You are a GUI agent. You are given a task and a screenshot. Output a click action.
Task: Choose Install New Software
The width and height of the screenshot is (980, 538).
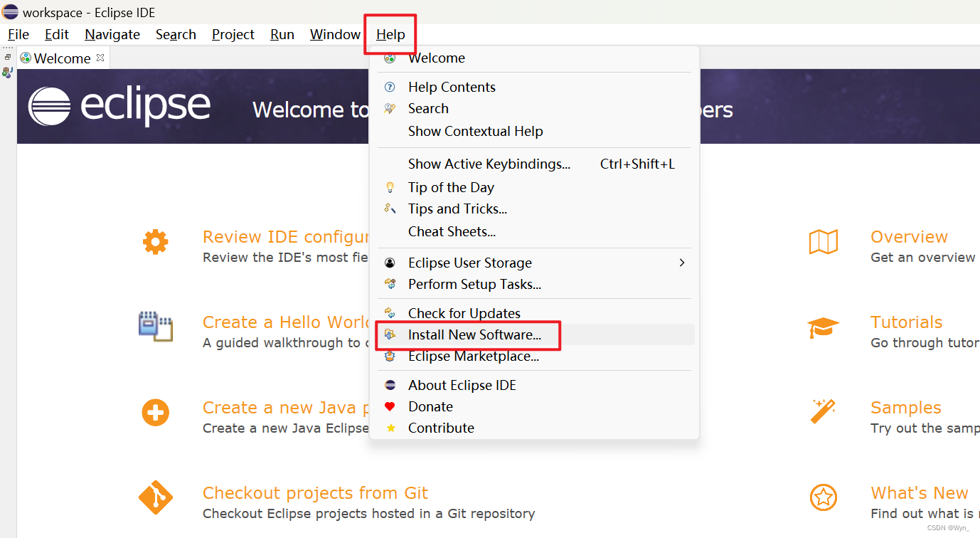534,334
